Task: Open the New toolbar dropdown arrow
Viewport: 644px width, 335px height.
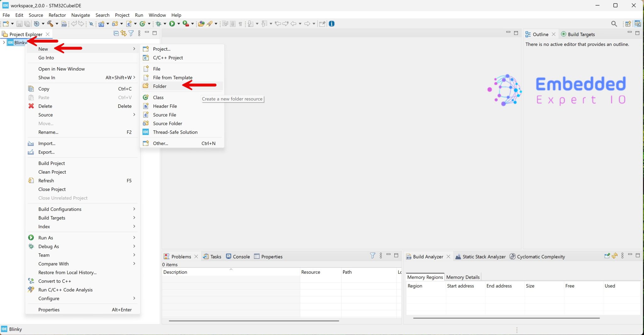Action: pos(12,24)
